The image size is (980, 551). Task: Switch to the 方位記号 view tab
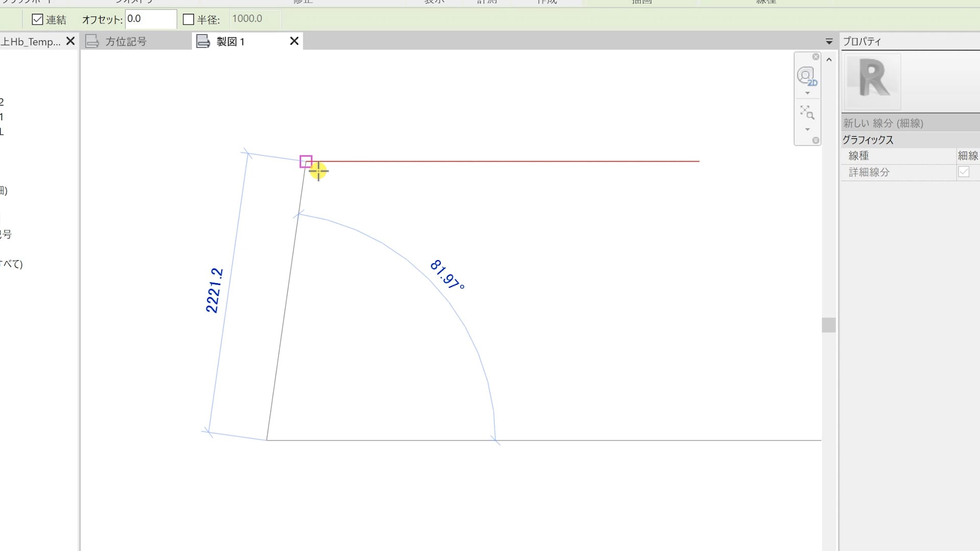[126, 42]
